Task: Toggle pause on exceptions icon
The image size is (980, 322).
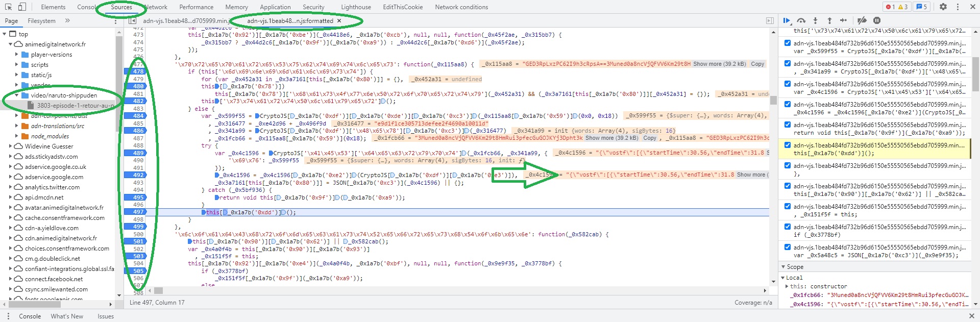Action: coord(877,20)
